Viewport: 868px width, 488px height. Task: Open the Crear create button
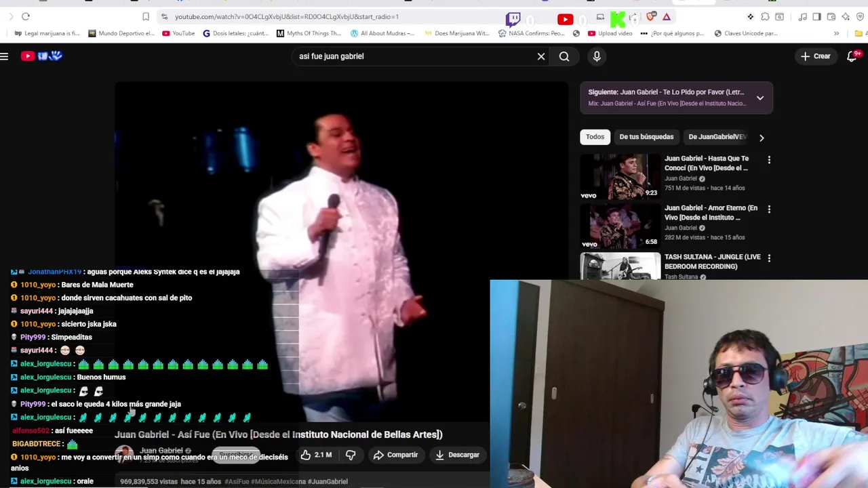[816, 56]
